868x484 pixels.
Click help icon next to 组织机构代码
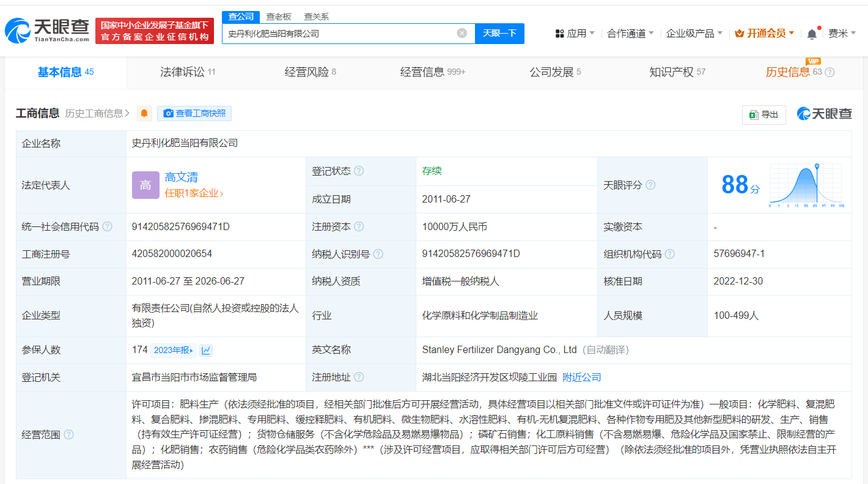click(x=669, y=254)
